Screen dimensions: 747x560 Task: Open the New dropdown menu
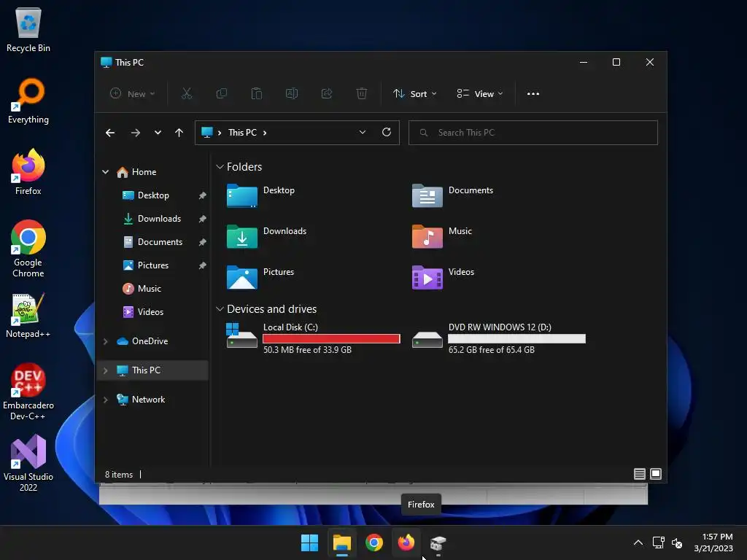click(x=133, y=94)
